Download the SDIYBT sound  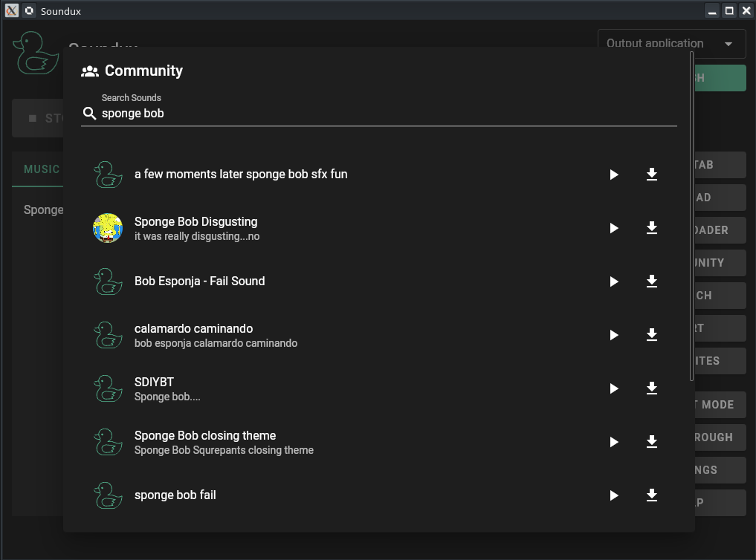click(x=652, y=388)
